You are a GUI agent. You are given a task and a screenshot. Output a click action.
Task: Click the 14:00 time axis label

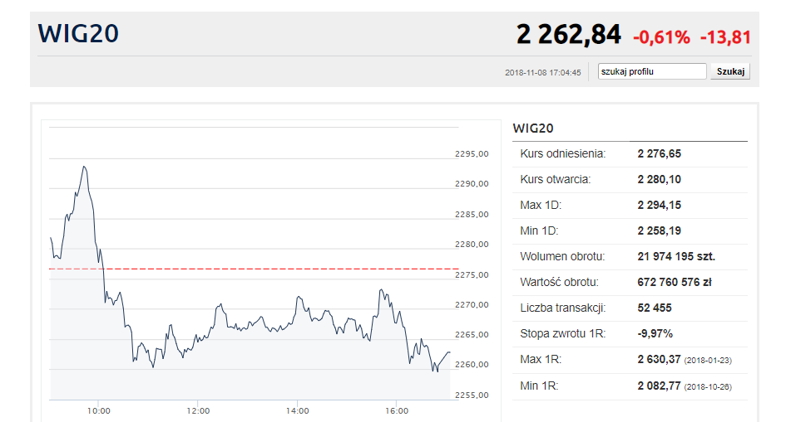point(298,410)
